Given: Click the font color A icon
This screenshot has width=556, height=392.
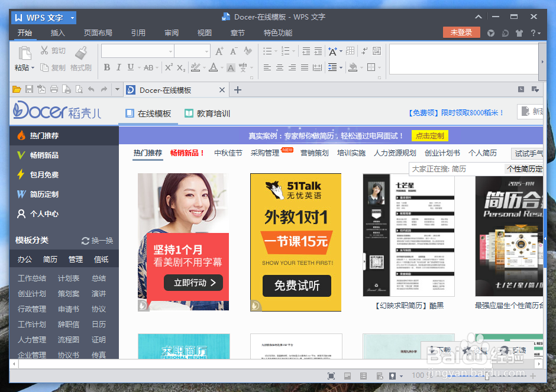Looking at the screenshot, I should pyautogui.click(x=213, y=67).
